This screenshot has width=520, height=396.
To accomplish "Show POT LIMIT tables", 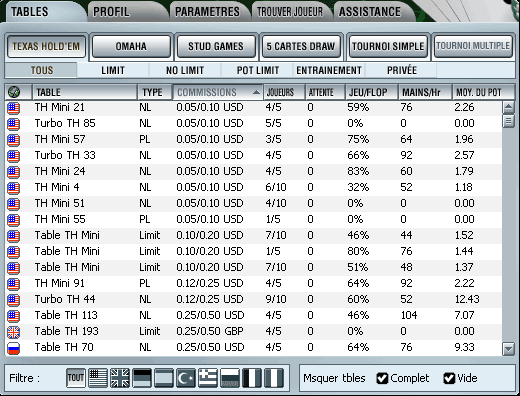I will pyautogui.click(x=257, y=70).
